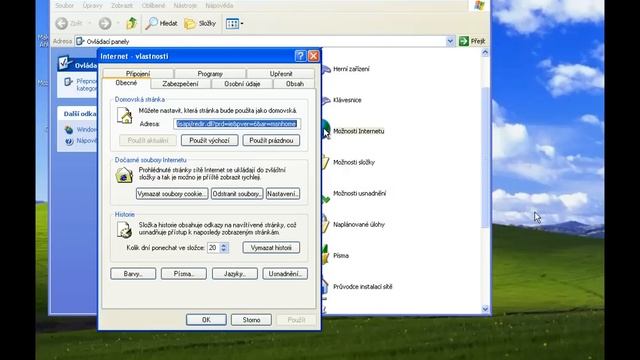Image resolution: width=640 pixels, height=360 pixels.
Task: Select Možnosti usnadnění in Control Panel
Action: (x=360, y=193)
